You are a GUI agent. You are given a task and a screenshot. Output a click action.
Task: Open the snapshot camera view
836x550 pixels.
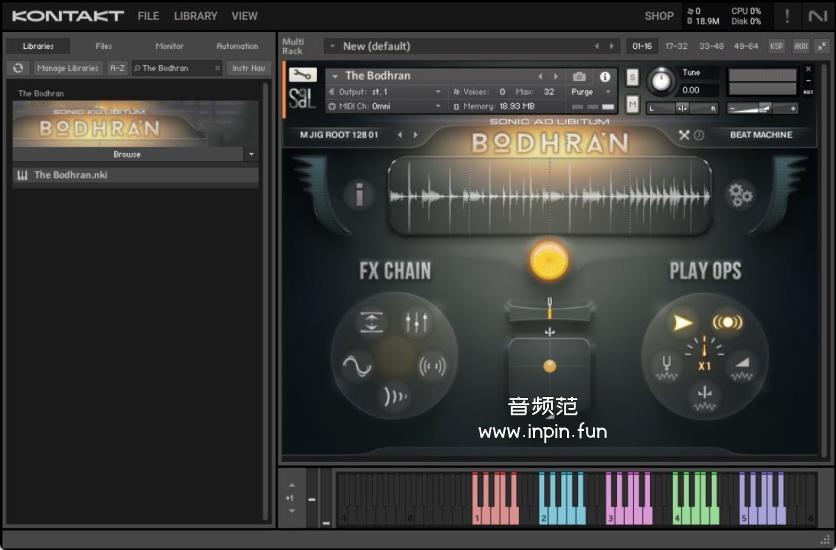pos(579,77)
